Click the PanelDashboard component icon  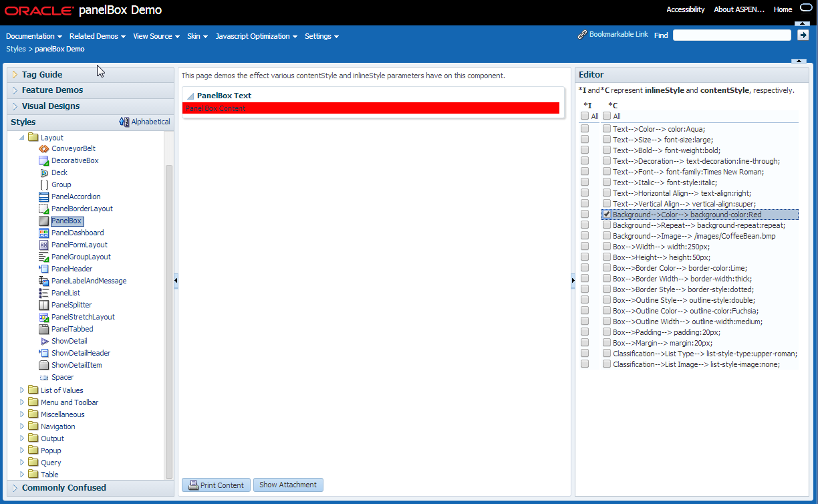(x=44, y=233)
